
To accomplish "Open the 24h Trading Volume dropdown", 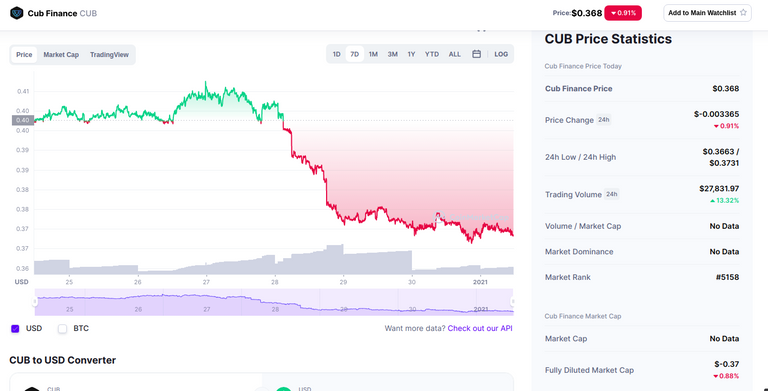I will tap(611, 195).
